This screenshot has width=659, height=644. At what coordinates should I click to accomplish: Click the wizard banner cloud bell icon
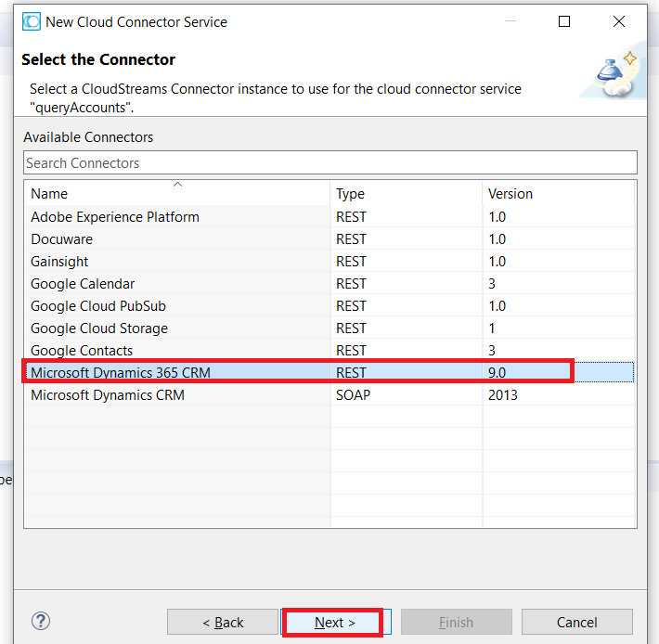[615, 76]
